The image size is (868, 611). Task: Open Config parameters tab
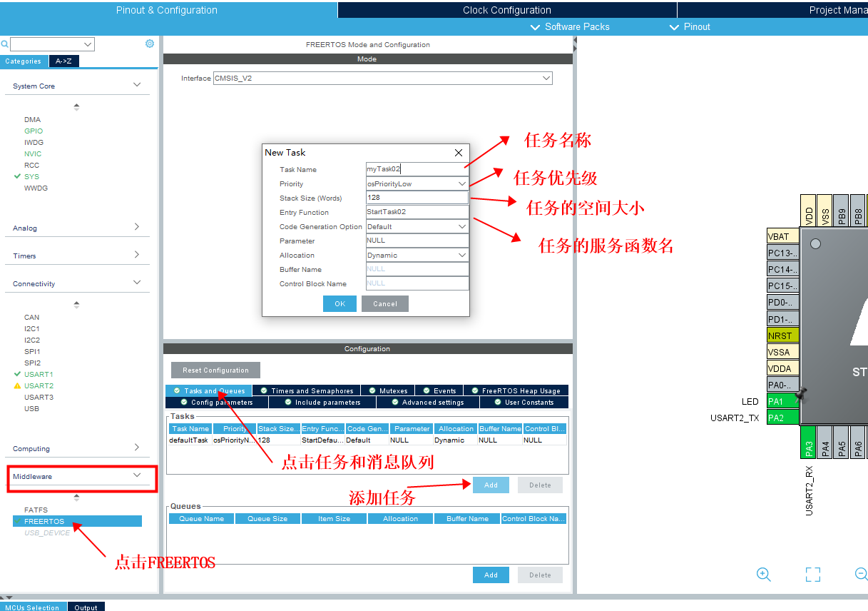pyautogui.click(x=216, y=402)
